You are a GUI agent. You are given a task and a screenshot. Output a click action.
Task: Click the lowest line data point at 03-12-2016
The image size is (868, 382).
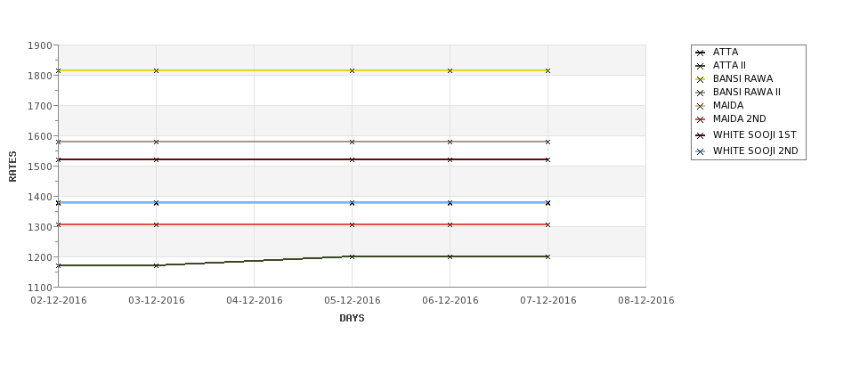(156, 265)
